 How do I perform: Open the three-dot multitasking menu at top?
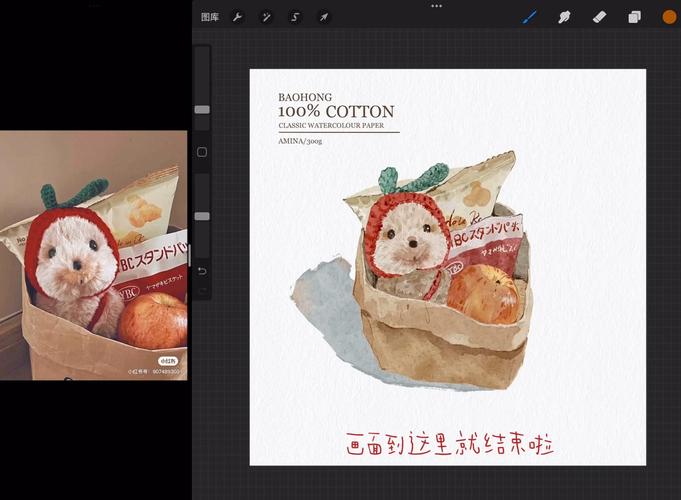click(436, 6)
